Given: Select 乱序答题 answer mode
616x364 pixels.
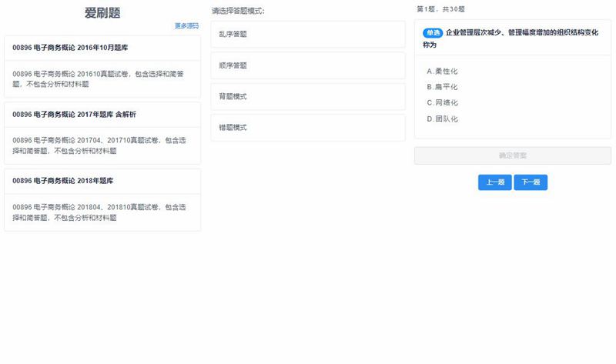Looking at the screenshot, I should pyautogui.click(x=308, y=34).
